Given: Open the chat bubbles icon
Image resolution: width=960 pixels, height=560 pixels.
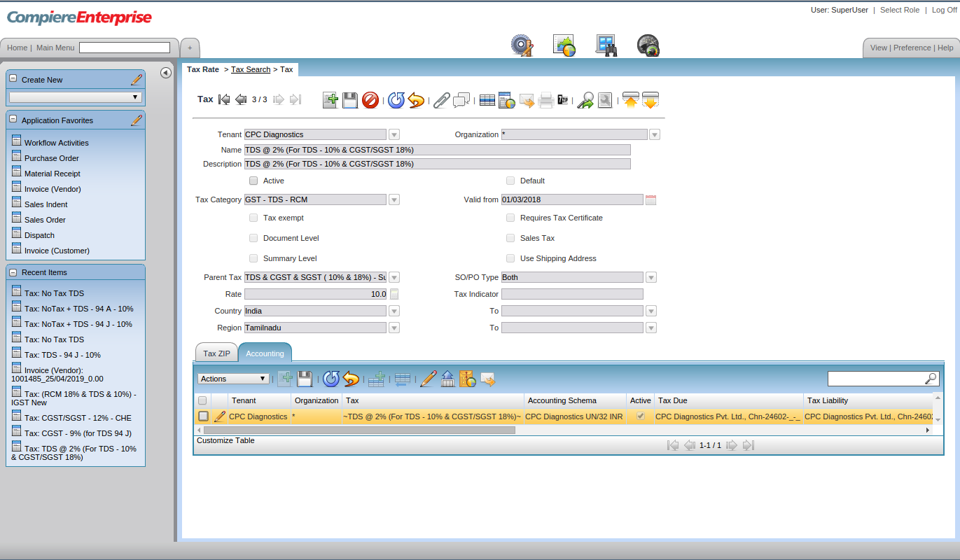Looking at the screenshot, I should (461, 100).
